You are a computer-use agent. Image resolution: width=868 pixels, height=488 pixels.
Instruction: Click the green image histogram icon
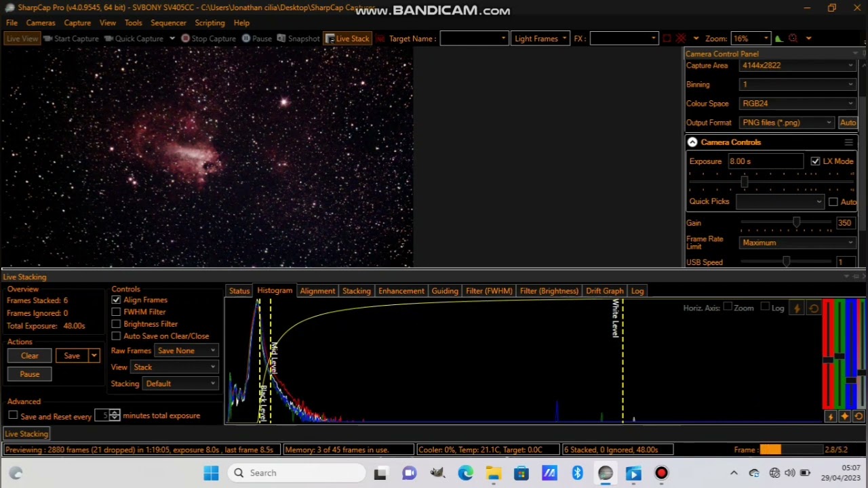[778, 39]
